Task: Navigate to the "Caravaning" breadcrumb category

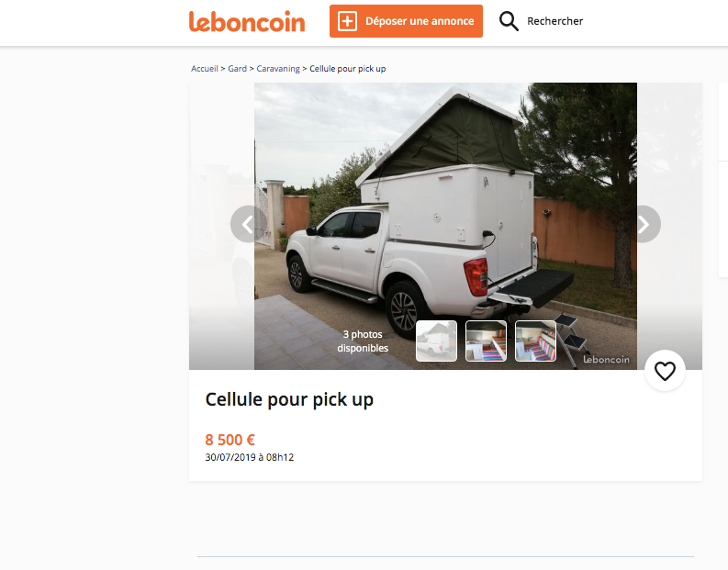Action: coord(278,69)
